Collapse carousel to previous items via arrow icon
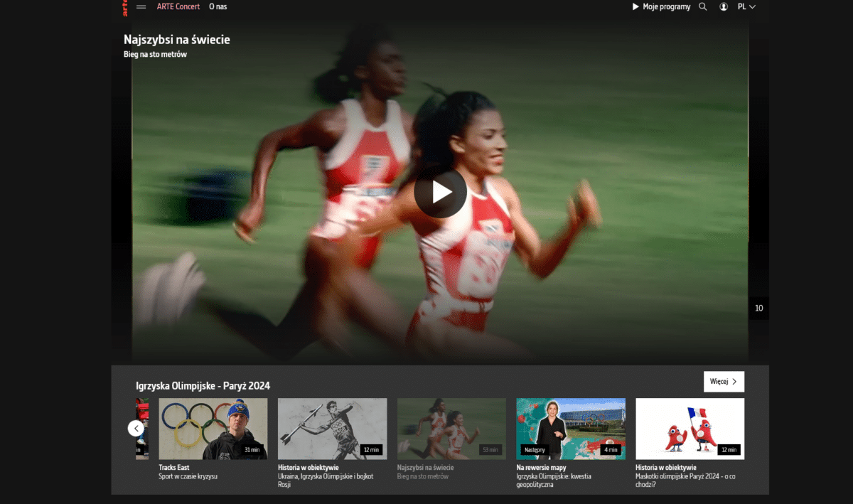Screen dimensions: 853x504 pos(136,428)
